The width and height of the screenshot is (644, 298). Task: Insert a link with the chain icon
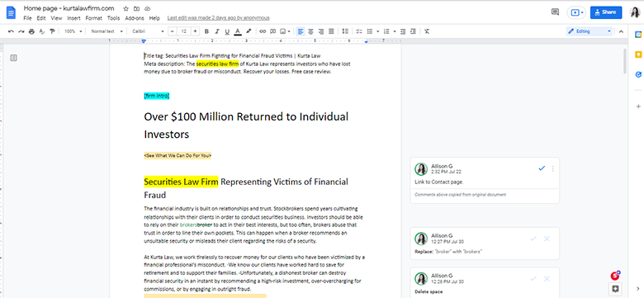point(263,31)
